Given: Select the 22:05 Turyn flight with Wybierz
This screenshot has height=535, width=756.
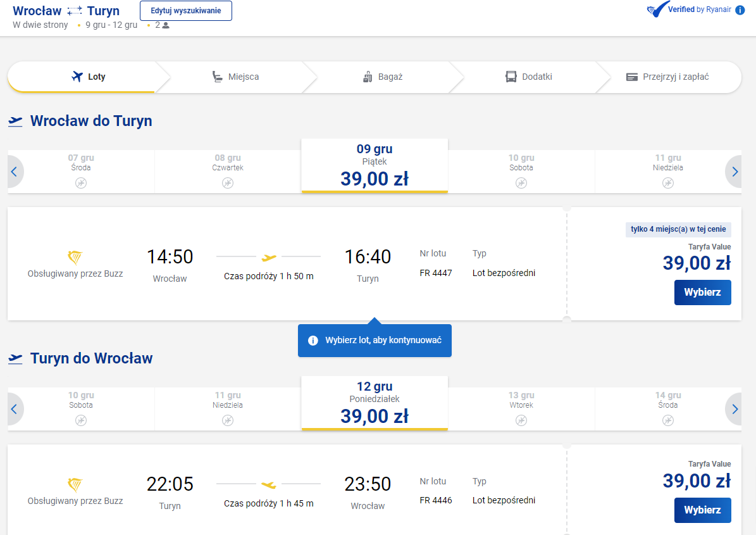Looking at the screenshot, I should 702,510.
